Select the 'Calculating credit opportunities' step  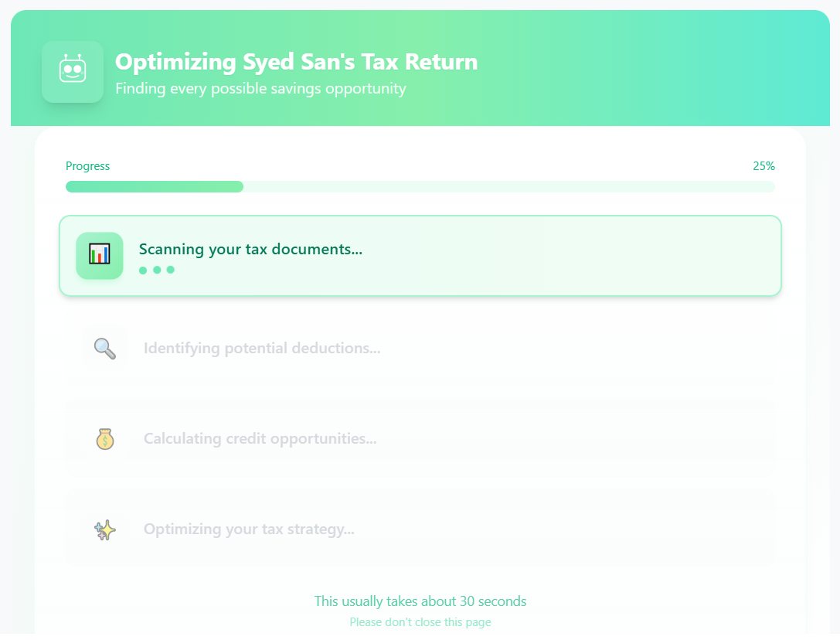pyautogui.click(x=260, y=439)
